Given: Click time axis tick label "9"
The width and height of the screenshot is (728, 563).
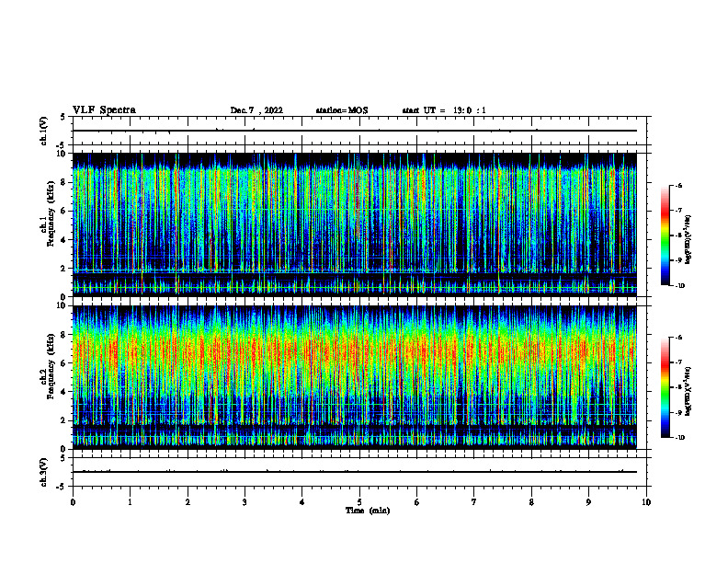Looking at the screenshot, I should [x=588, y=502].
